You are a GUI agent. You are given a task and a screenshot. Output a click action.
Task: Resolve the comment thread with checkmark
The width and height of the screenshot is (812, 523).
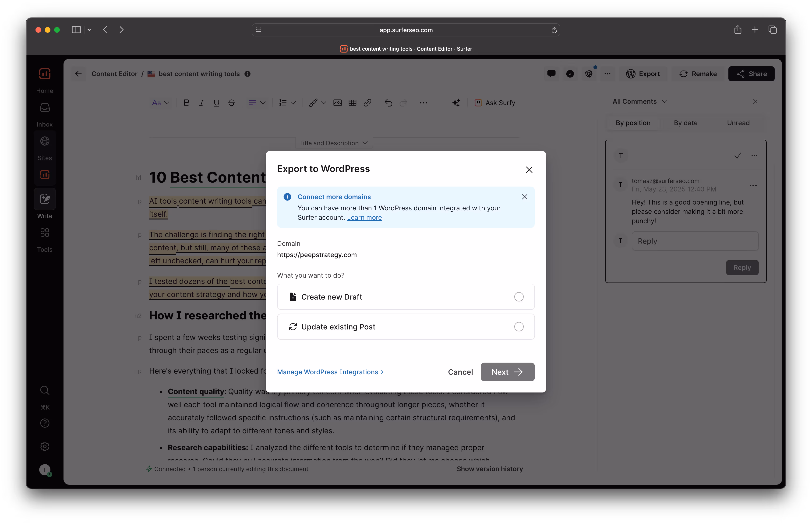(737, 155)
